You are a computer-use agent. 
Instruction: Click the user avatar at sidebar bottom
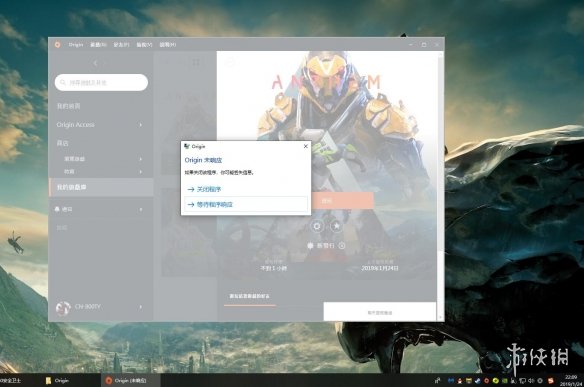pyautogui.click(x=63, y=308)
